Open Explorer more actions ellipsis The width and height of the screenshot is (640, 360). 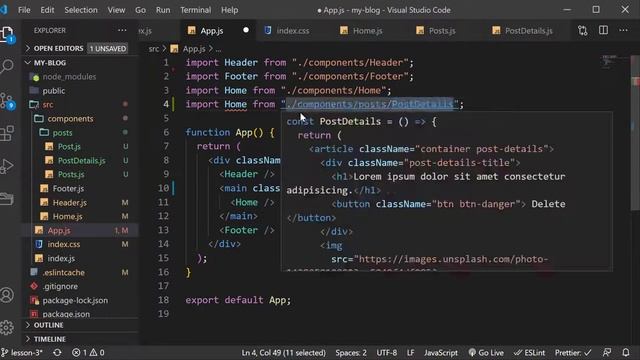122,30
